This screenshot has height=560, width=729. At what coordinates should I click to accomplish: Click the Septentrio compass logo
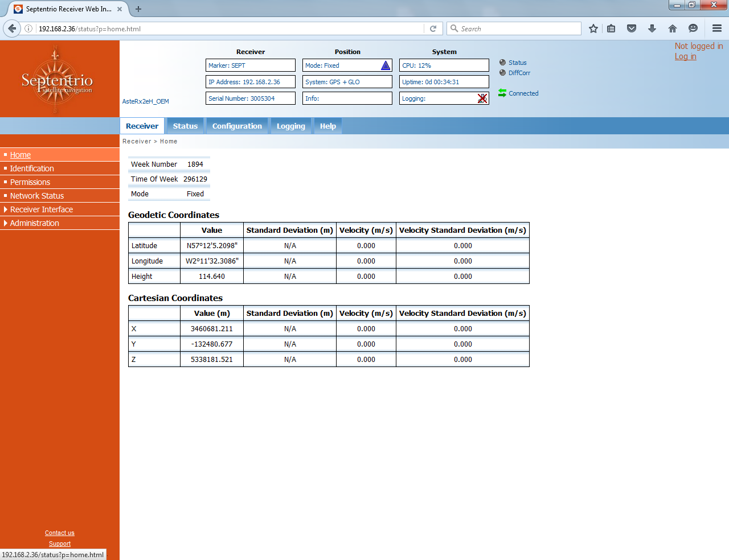point(56,79)
